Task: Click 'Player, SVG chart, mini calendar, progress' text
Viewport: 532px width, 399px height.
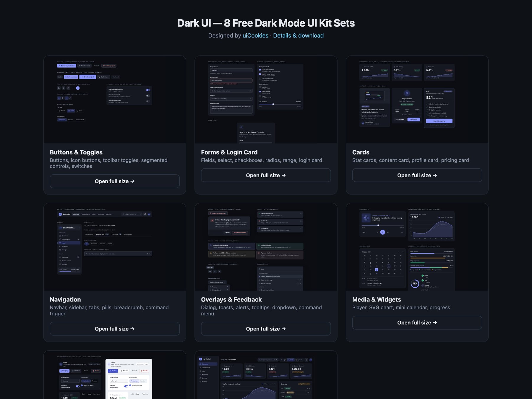Action: click(x=401, y=307)
